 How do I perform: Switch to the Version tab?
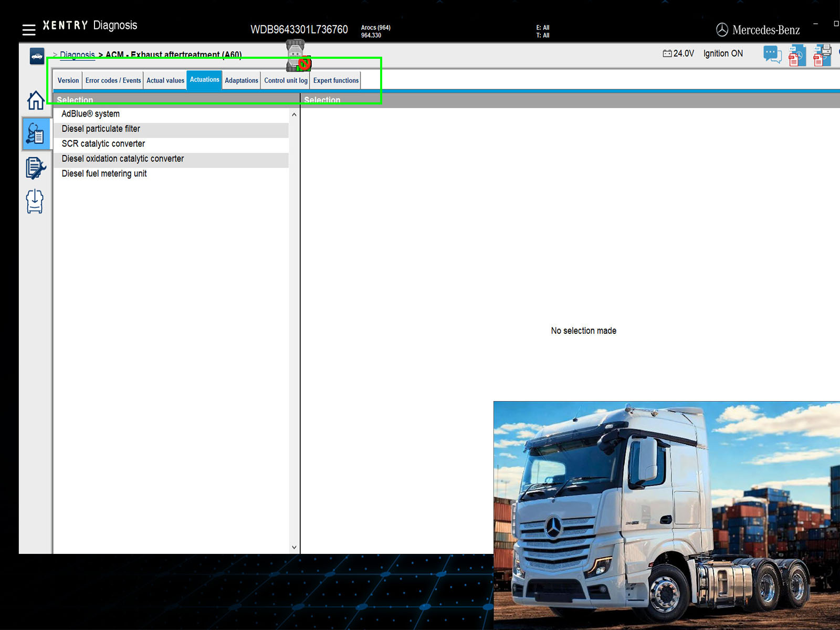[x=68, y=81]
